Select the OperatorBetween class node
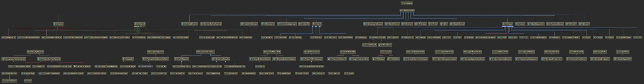 [x=539, y=38]
